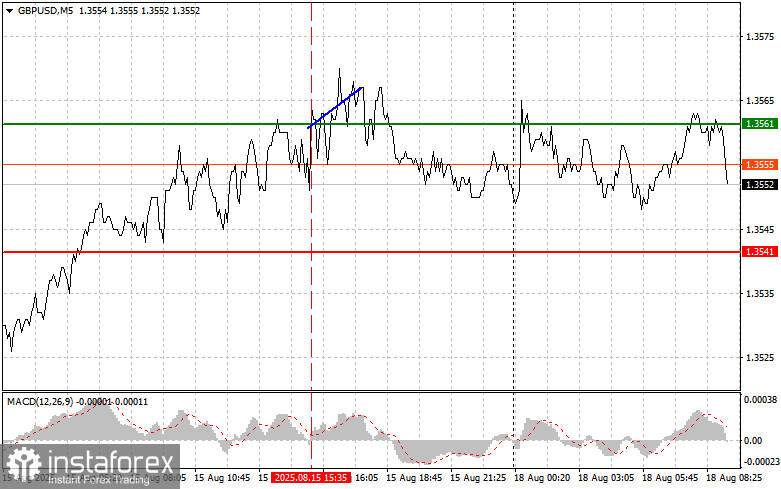Click the 1.3525 price axis value
This screenshot has width=781, height=489.
[760, 358]
